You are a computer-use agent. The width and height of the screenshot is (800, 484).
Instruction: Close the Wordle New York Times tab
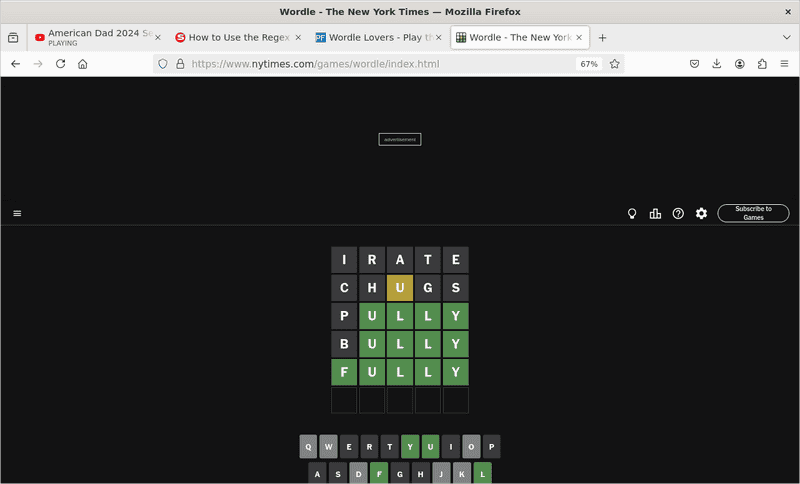[x=579, y=38]
